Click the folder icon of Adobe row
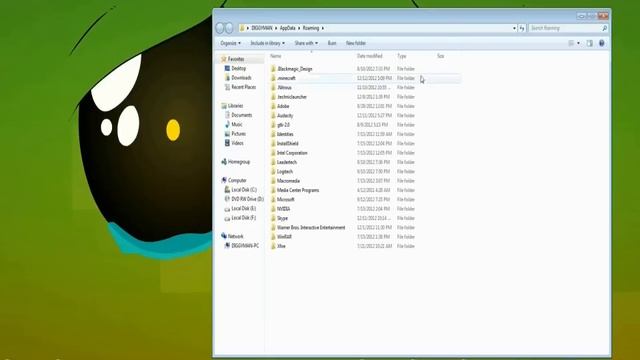The image size is (640, 360). 273,106
